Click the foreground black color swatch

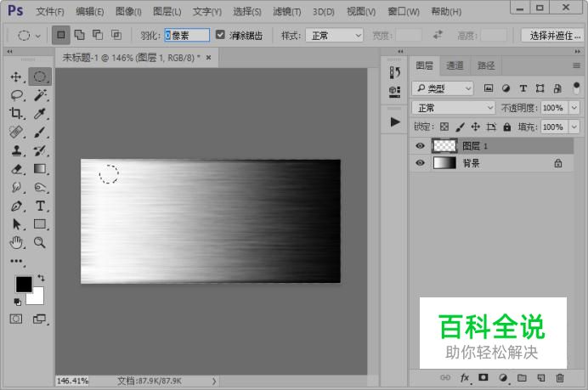(24, 284)
